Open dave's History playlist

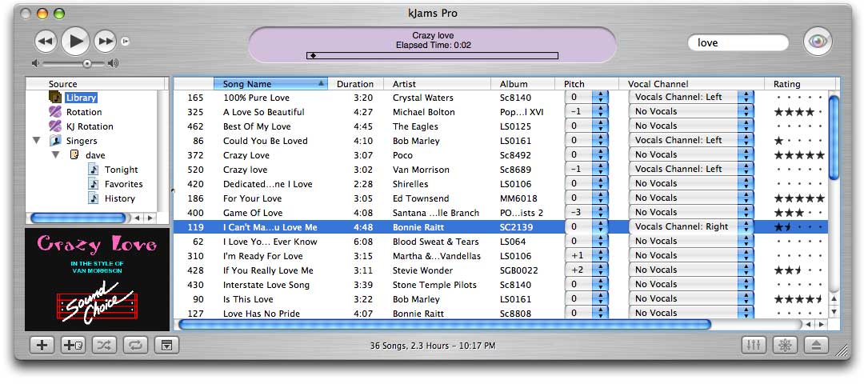pyautogui.click(x=119, y=198)
